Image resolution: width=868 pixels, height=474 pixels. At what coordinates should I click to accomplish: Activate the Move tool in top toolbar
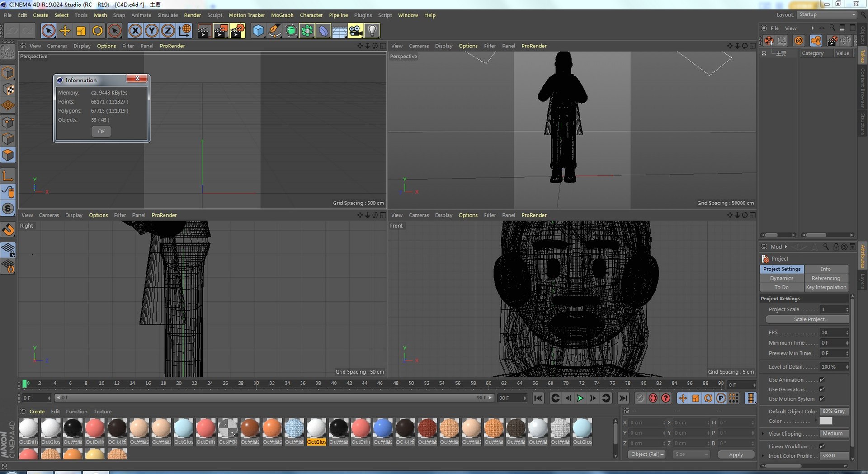65,31
